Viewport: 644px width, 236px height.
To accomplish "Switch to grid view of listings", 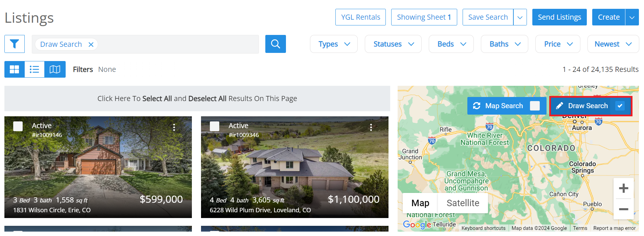I will [x=14, y=69].
